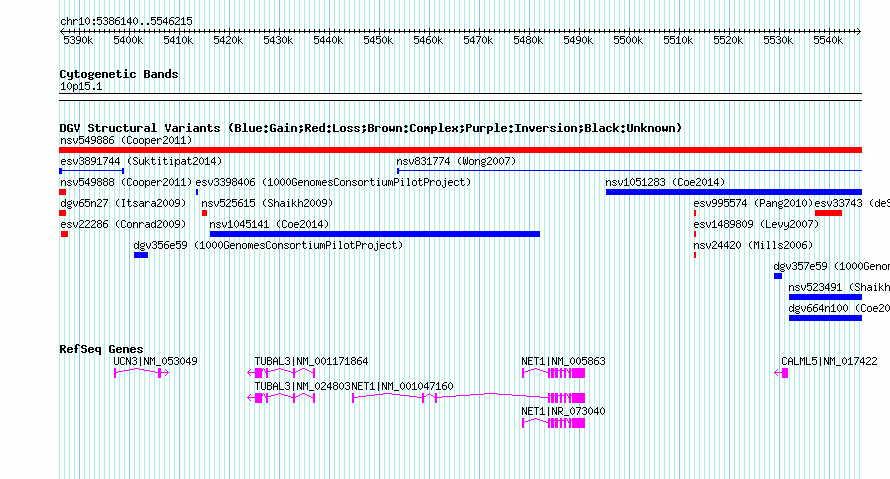The height and width of the screenshot is (479, 890).
Task: Click the UCN3|NM_053049 gene glyph
Action: (141, 372)
